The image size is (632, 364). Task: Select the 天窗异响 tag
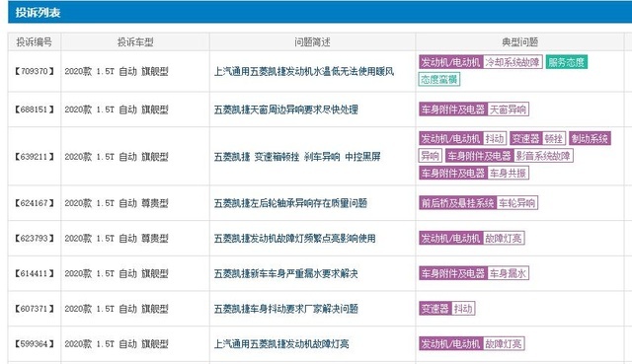point(508,109)
